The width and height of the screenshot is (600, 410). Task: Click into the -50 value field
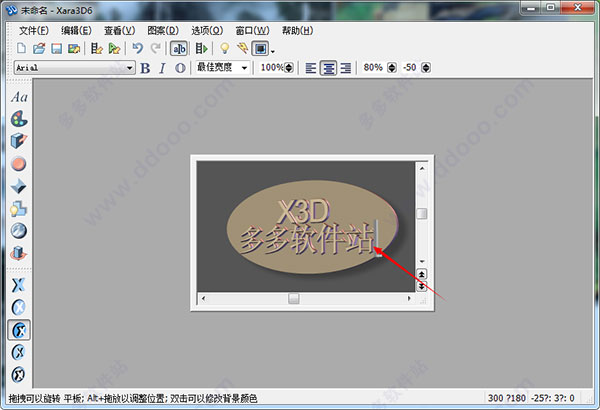point(410,68)
